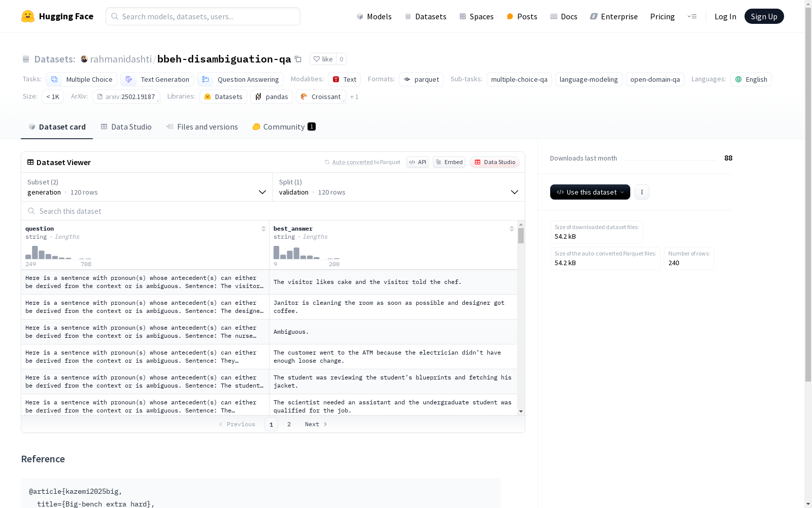Click the dataset table vertical scrollbar thumb

pyautogui.click(x=521, y=236)
